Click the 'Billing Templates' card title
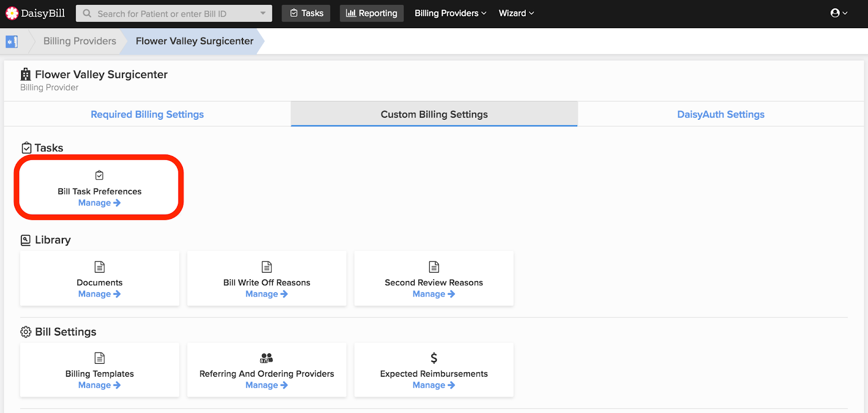 click(99, 373)
